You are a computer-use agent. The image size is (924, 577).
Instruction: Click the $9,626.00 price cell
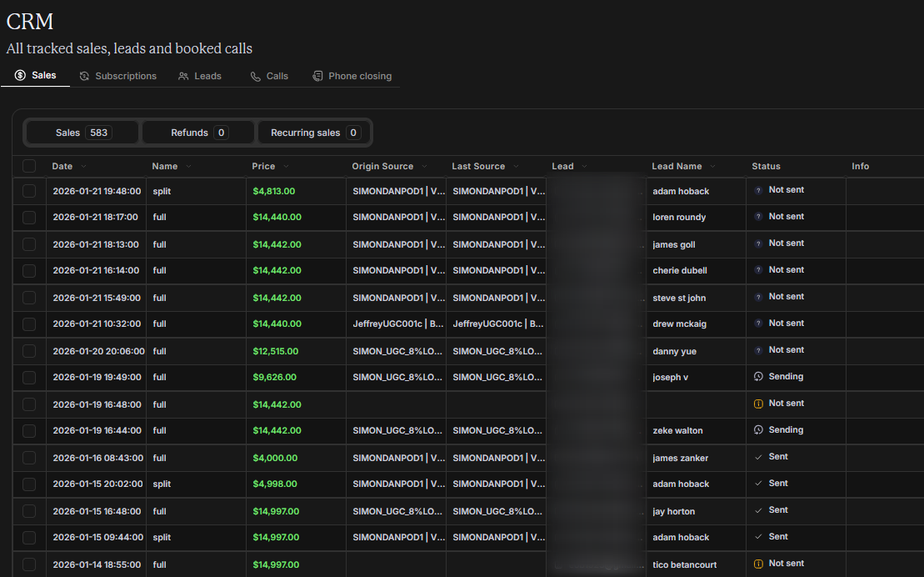[x=274, y=377]
